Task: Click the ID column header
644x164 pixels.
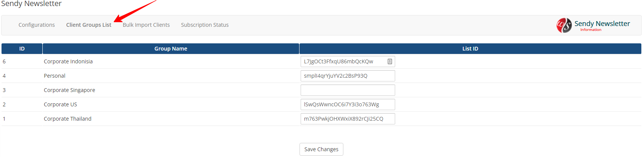Action: tap(22, 49)
